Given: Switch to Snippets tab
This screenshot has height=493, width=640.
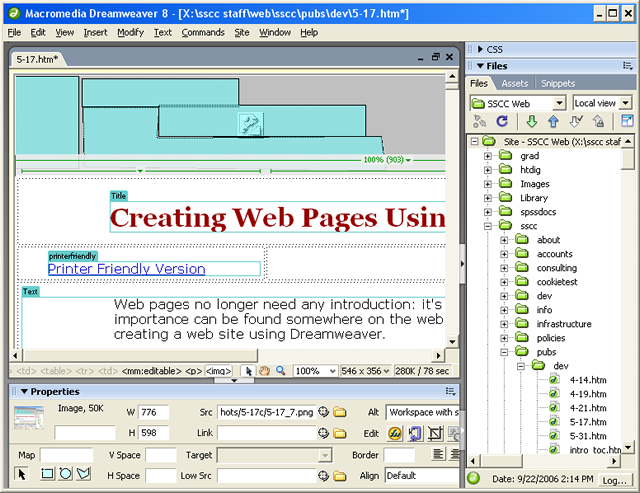Looking at the screenshot, I should click(558, 84).
